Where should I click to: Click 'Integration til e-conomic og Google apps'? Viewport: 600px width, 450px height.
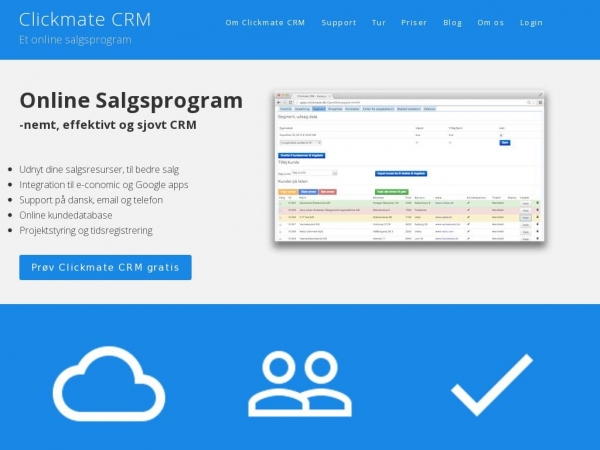pos(104,185)
